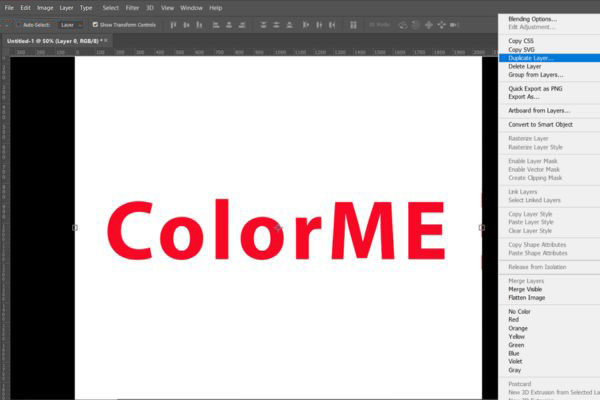The height and width of the screenshot is (400, 600).
Task: Click the Align top edges icon
Action: click(173, 25)
